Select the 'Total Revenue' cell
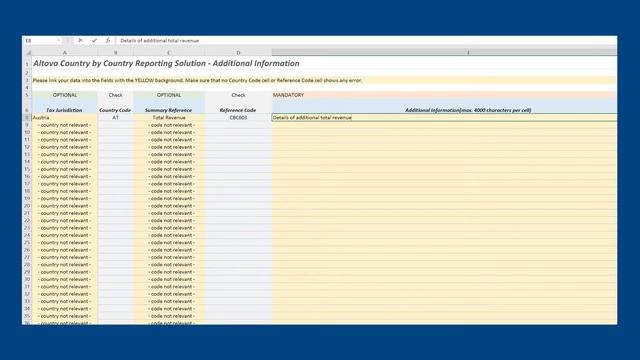640x360 pixels. click(x=169, y=118)
